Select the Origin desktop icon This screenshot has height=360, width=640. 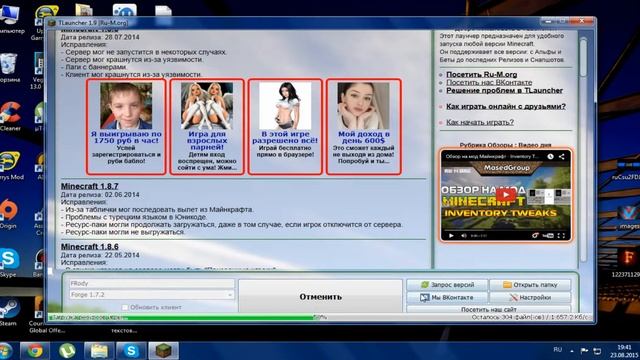pos(8,214)
